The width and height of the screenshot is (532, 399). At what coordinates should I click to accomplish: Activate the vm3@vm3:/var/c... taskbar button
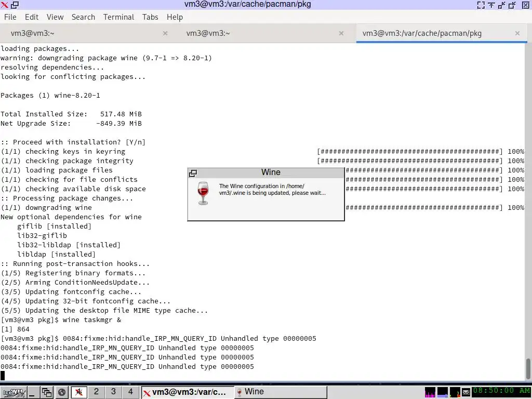click(187, 392)
